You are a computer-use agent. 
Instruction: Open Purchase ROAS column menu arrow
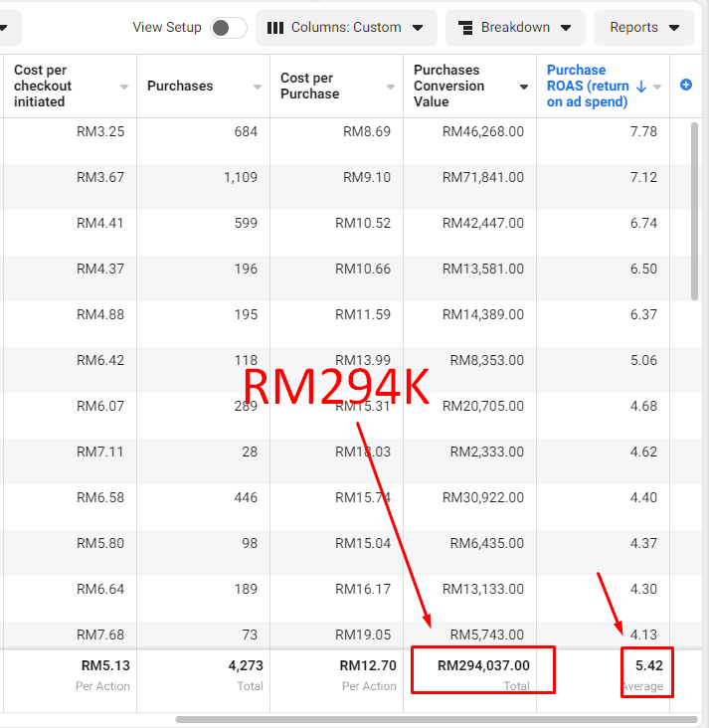tap(657, 87)
